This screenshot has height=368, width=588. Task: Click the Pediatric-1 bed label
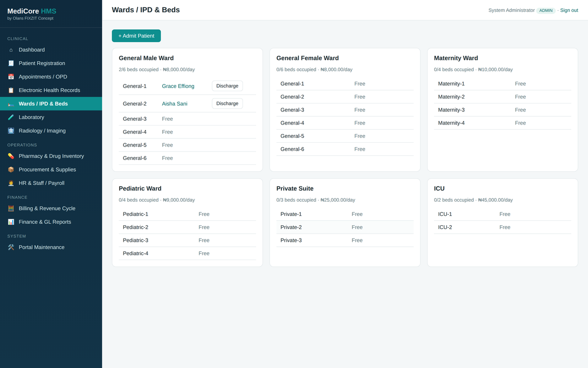click(136, 214)
